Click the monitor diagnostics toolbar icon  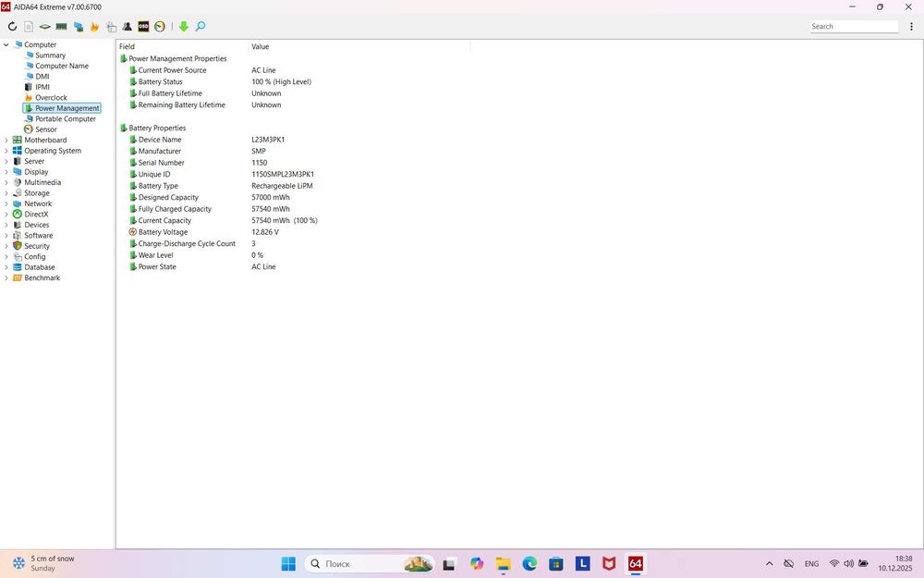[79, 27]
